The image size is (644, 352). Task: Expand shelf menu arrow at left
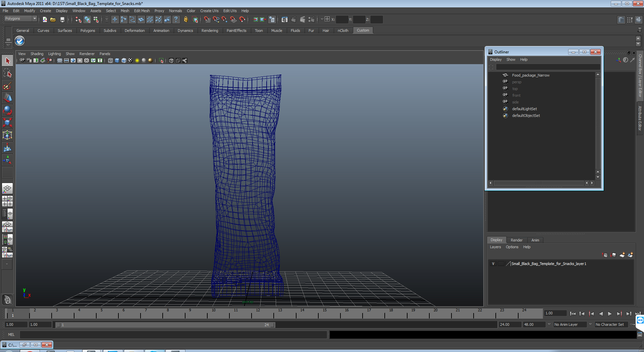(x=8, y=45)
